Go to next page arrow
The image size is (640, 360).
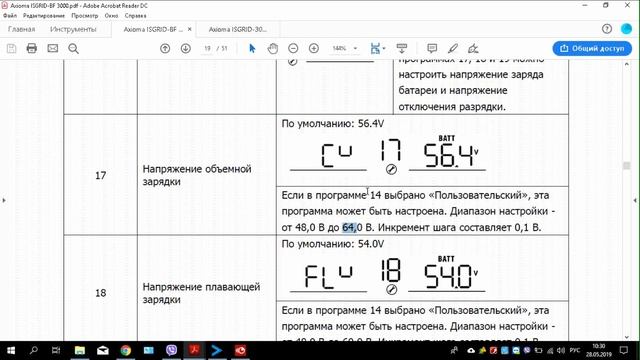(x=186, y=49)
